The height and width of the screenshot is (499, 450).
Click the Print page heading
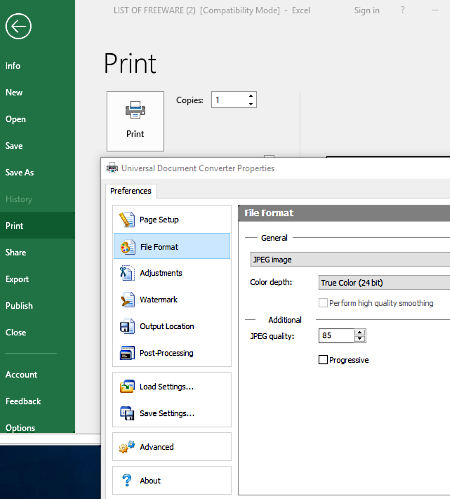pos(130,63)
